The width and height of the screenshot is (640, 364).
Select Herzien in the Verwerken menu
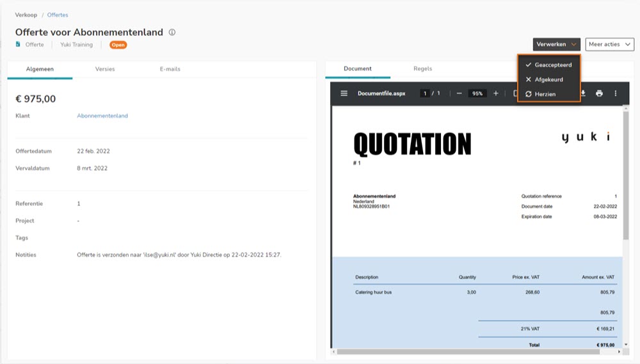pos(549,94)
